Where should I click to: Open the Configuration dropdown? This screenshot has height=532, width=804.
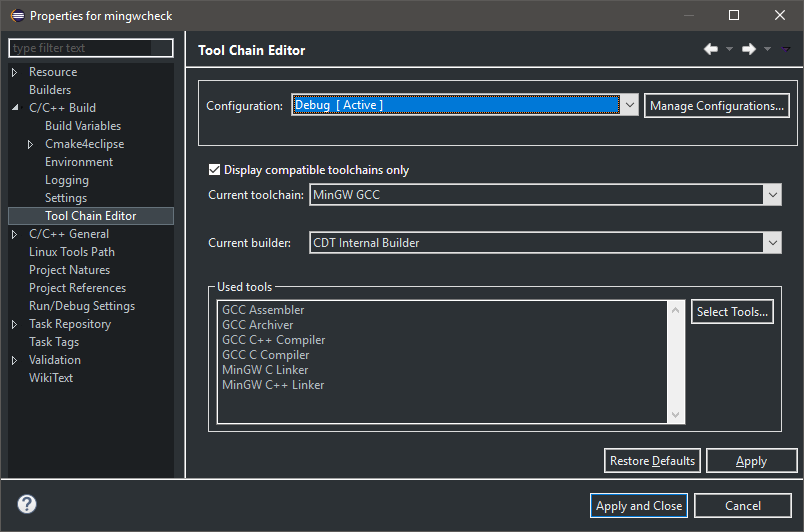pos(629,105)
